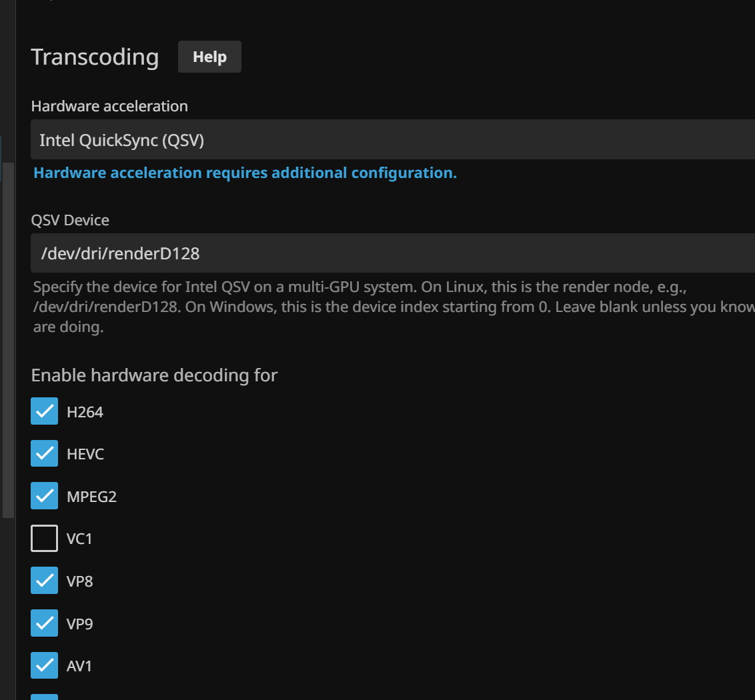Image resolution: width=755 pixels, height=700 pixels.
Task: Disable the HEVC hardware decoding checkbox
Action: (x=45, y=453)
